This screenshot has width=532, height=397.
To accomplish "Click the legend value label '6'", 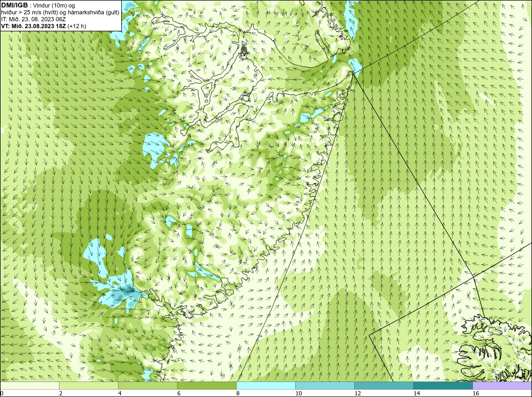I will click(x=178, y=393).
